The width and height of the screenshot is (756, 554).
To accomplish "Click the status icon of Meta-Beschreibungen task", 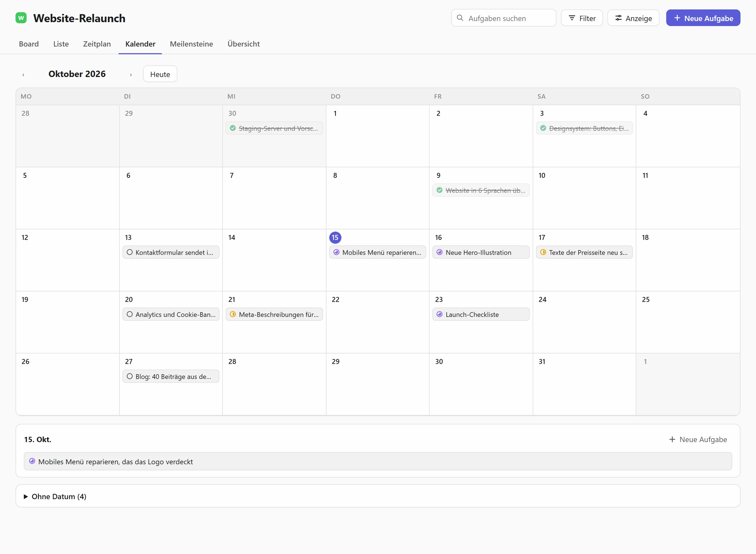I will 233,314.
